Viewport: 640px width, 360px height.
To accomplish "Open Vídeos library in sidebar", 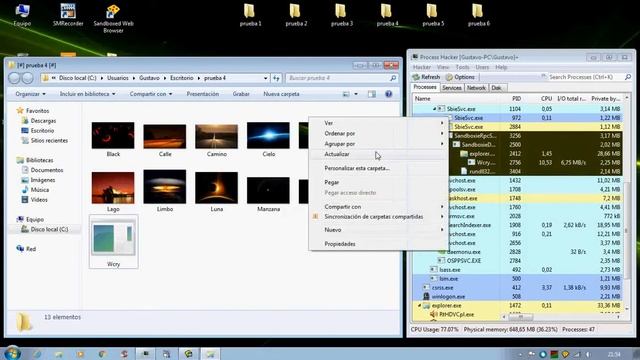I will click(35, 200).
